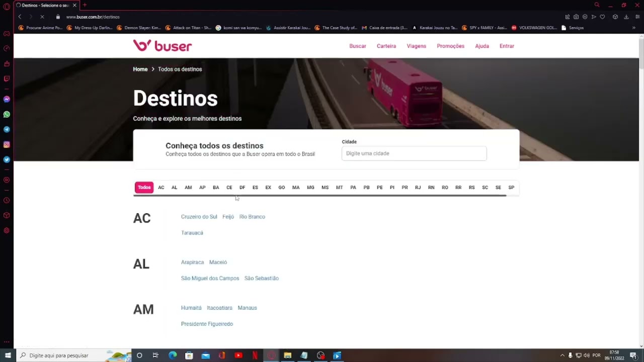Open the Cruzeiro do Sul destination link

pos(199,217)
